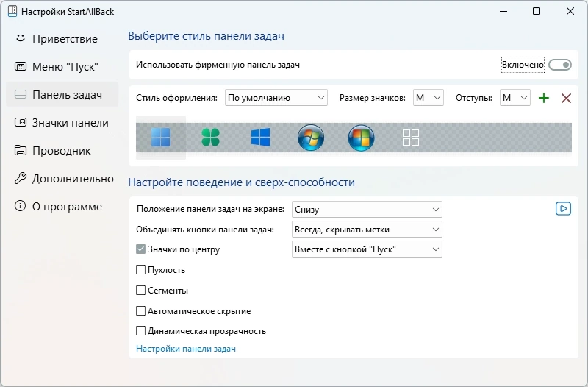Maximize the StartAllBack settings window
The height and width of the screenshot is (387, 588).
[x=537, y=11]
